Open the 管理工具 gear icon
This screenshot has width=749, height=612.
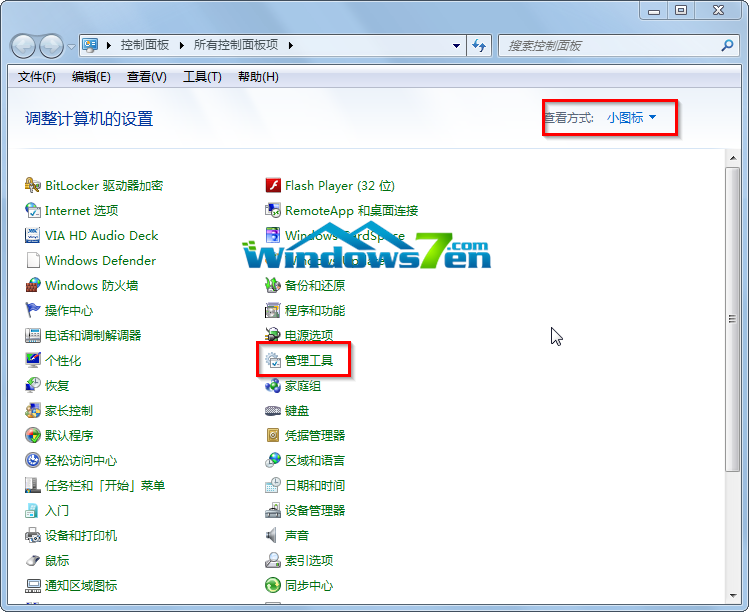273,360
